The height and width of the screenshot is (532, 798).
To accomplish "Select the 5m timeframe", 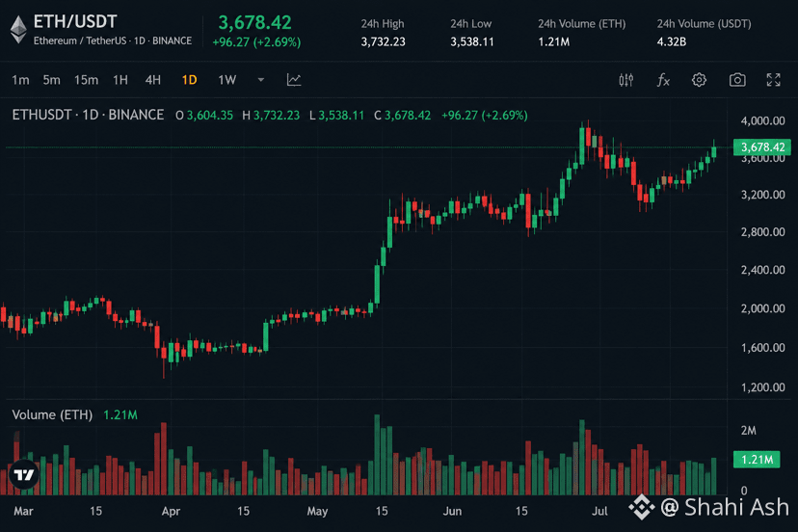I will click(x=51, y=80).
